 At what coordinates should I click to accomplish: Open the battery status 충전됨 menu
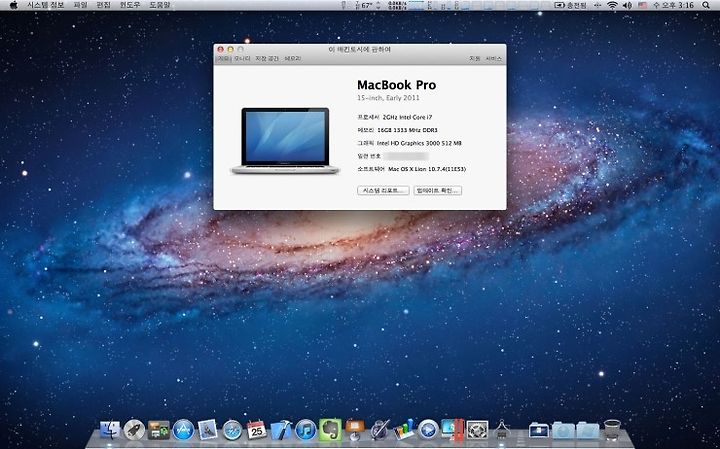[571, 5]
